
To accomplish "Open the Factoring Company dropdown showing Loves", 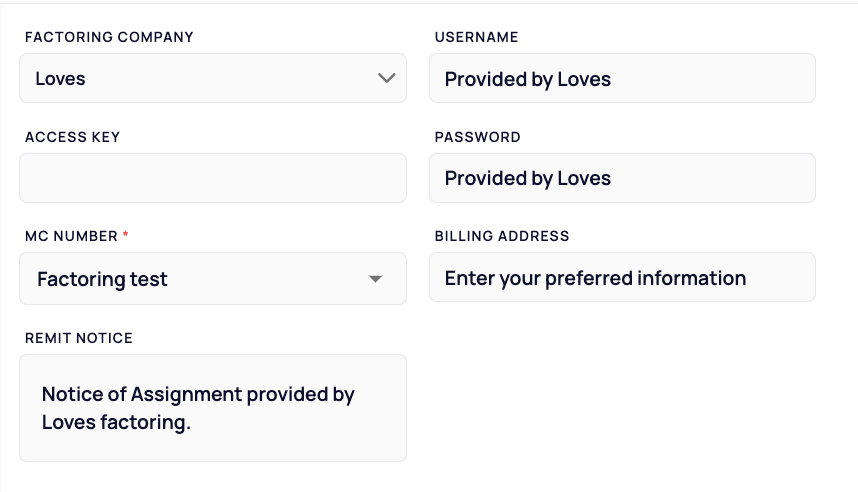I will click(213, 78).
